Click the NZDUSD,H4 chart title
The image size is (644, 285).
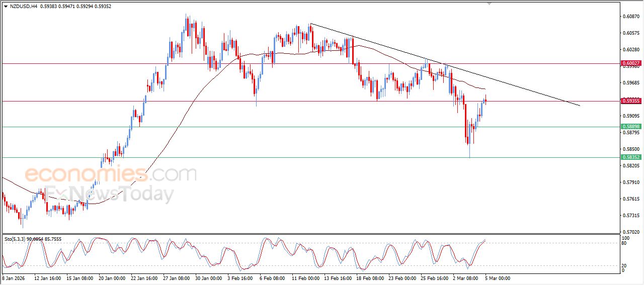click(23, 7)
